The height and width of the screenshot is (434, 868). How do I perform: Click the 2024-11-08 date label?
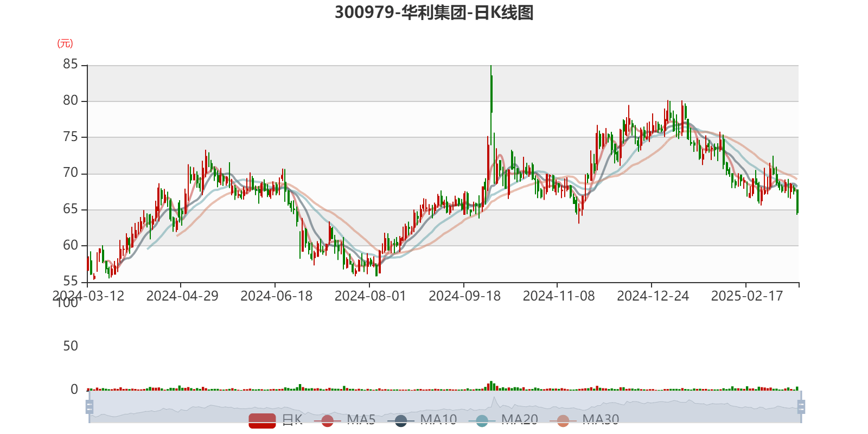click(559, 296)
